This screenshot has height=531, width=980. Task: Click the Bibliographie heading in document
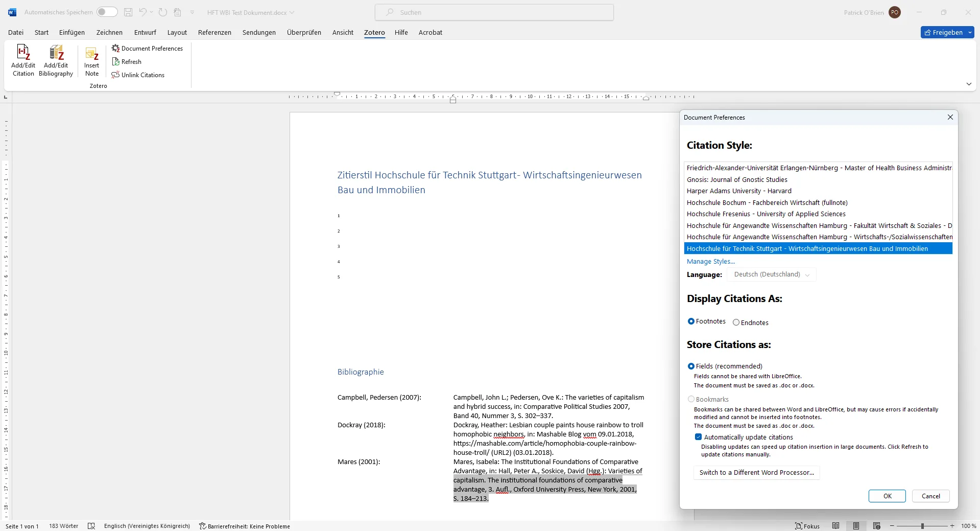coord(361,372)
